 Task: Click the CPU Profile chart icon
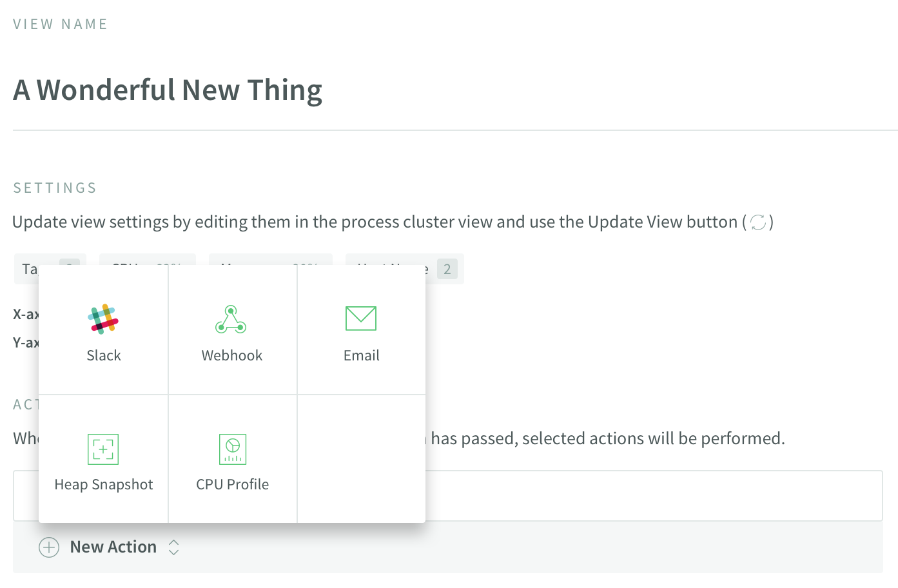pos(233,449)
